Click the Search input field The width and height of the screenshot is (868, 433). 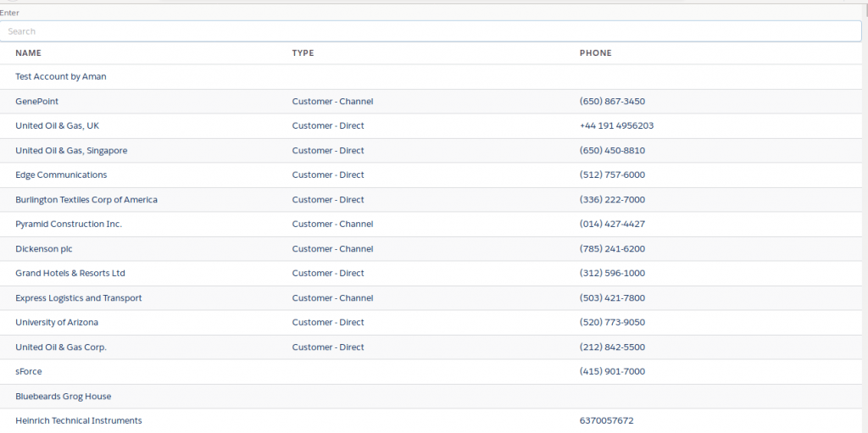tap(431, 31)
